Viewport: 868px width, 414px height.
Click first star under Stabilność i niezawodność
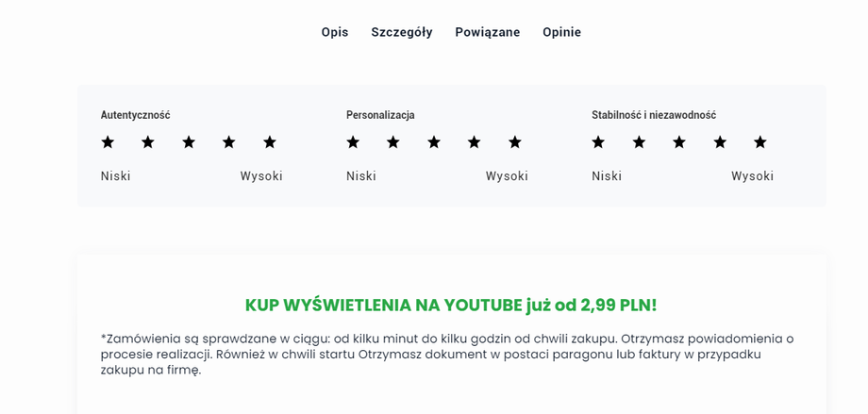tap(598, 142)
